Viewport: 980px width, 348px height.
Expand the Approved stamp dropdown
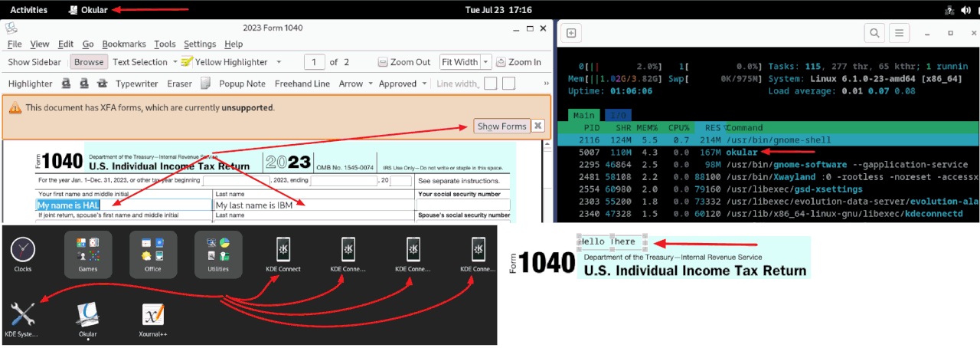point(424,84)
